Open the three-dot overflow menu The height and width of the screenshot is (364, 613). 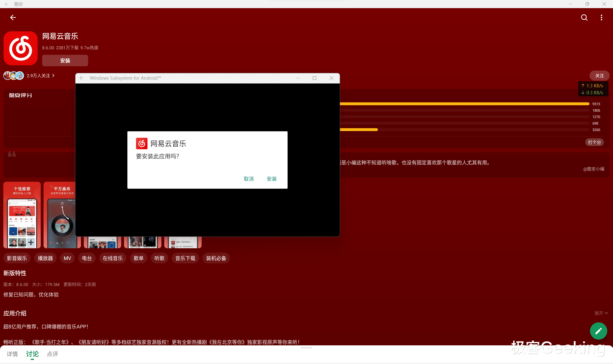tap(602, 17)
